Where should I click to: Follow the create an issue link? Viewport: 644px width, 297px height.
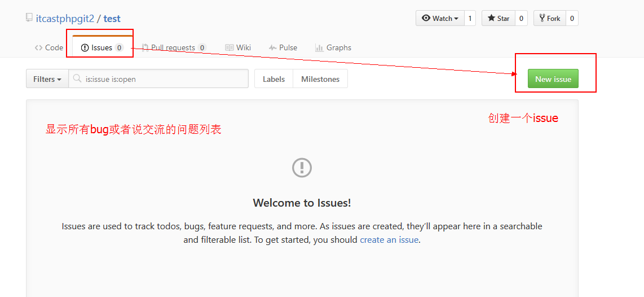tap(389, 240)
